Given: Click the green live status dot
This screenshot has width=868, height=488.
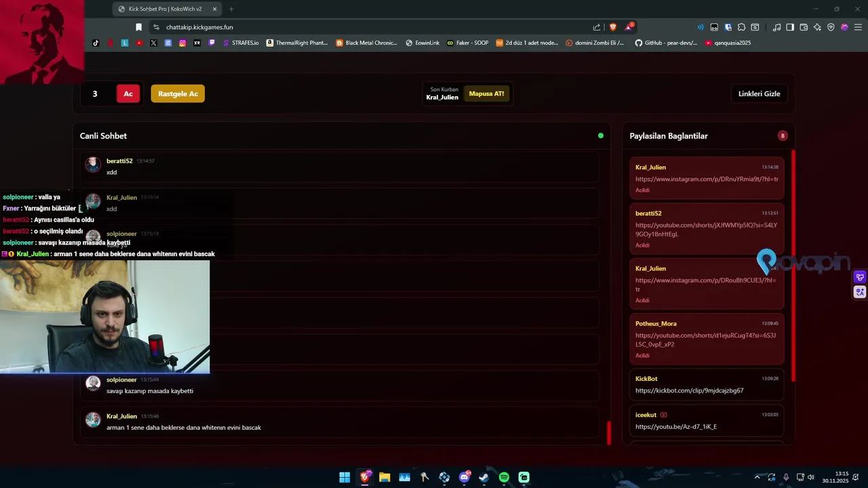Looking at the screenshot, I should (x=601, y=136).
